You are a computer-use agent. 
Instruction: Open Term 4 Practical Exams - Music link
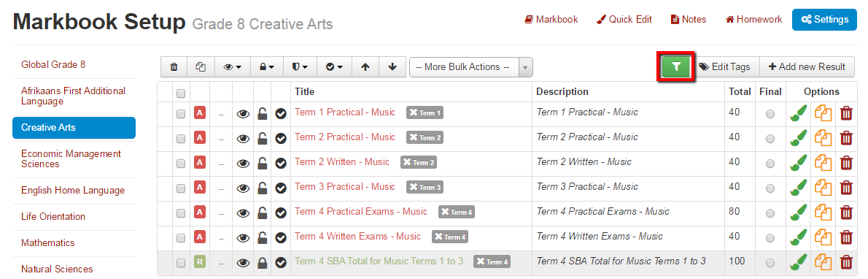click(361, 211)
